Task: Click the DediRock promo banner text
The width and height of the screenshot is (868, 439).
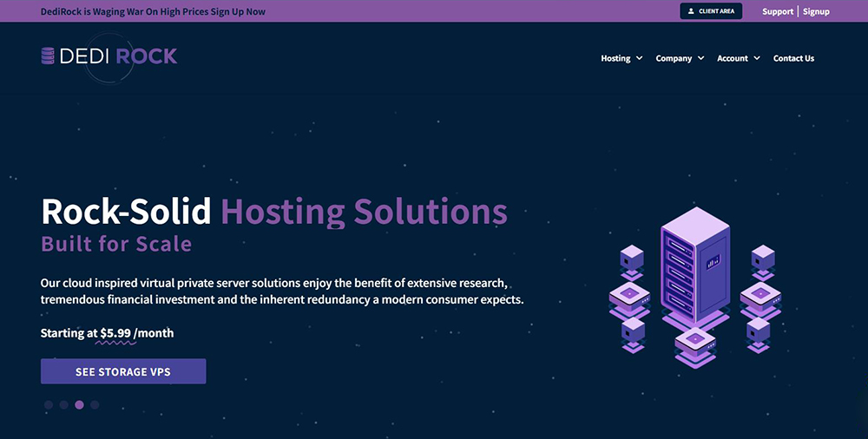Action: pos(153,11)
